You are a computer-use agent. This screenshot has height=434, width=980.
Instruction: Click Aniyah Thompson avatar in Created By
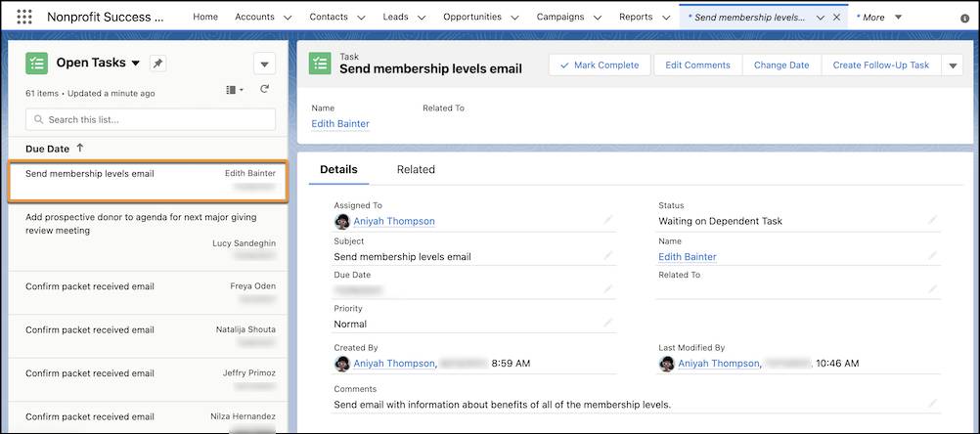coord(342,364)
